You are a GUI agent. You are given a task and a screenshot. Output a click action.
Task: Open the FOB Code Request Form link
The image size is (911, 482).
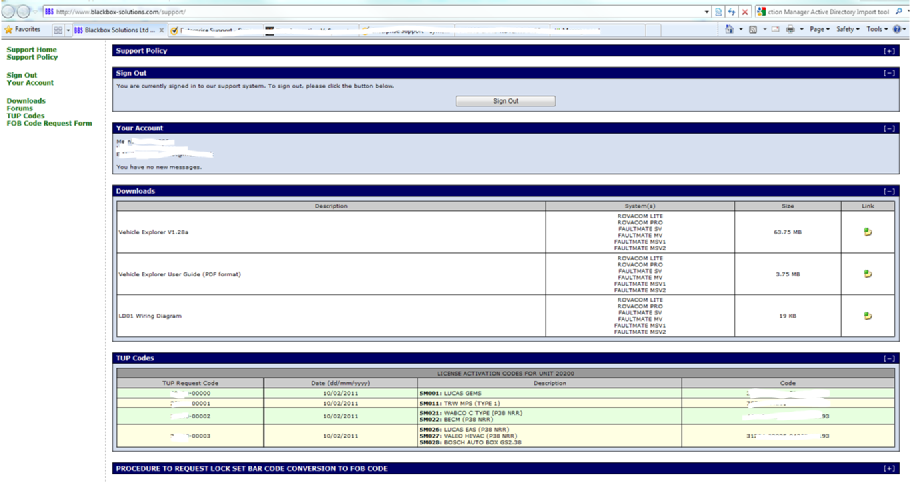click(x=49, y=124)
